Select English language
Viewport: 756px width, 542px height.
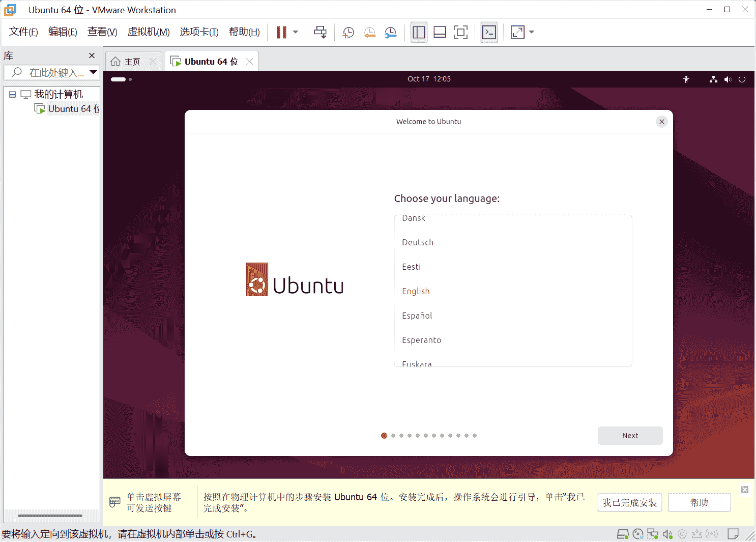coord(513,291)
